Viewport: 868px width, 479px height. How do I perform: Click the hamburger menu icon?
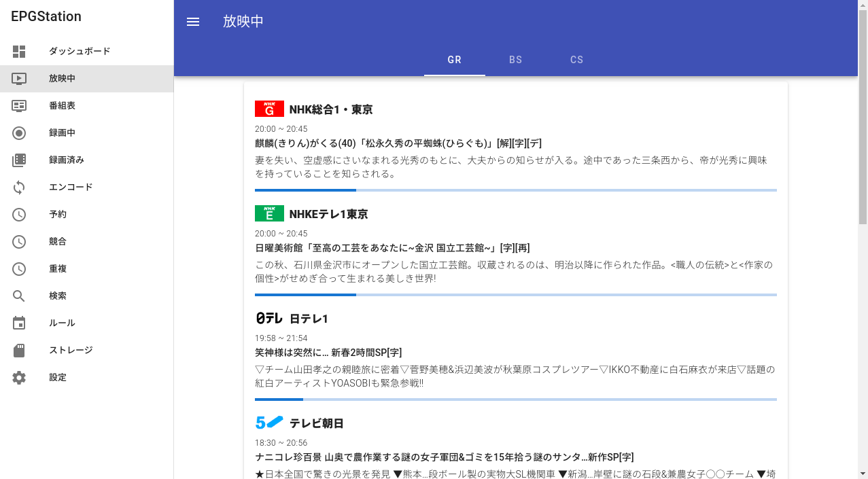coord(193,22)
